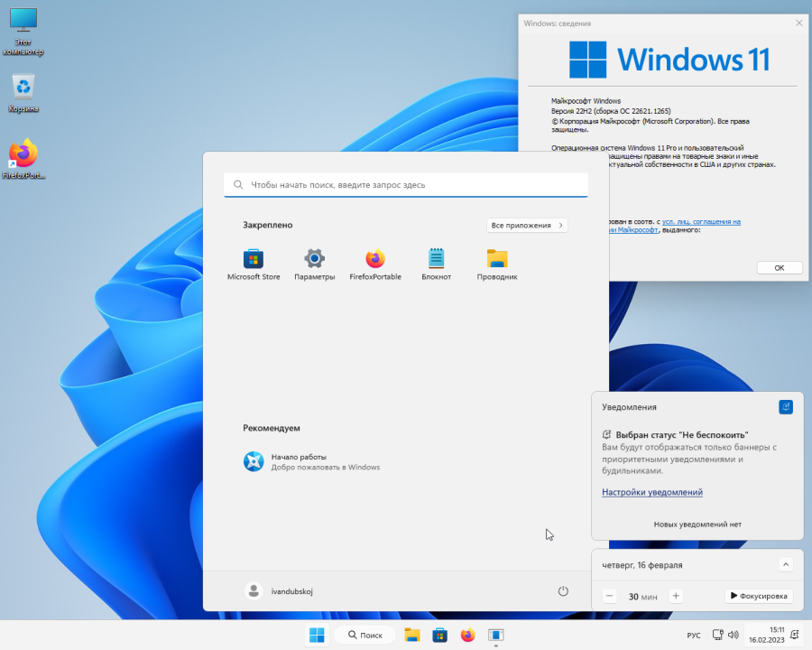Open Microsoft Store from pinned apps
Viewport: 812px width, 650px height.
[x=254, y=265]
